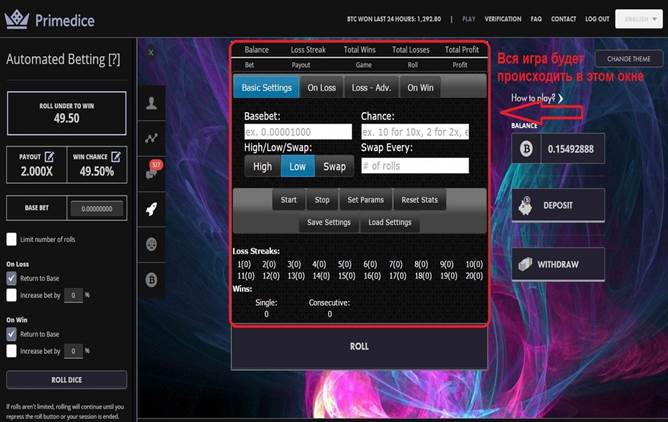Switch to On Loss tab
This screenshot has height=422, width=668.
(x=322, y=87)
